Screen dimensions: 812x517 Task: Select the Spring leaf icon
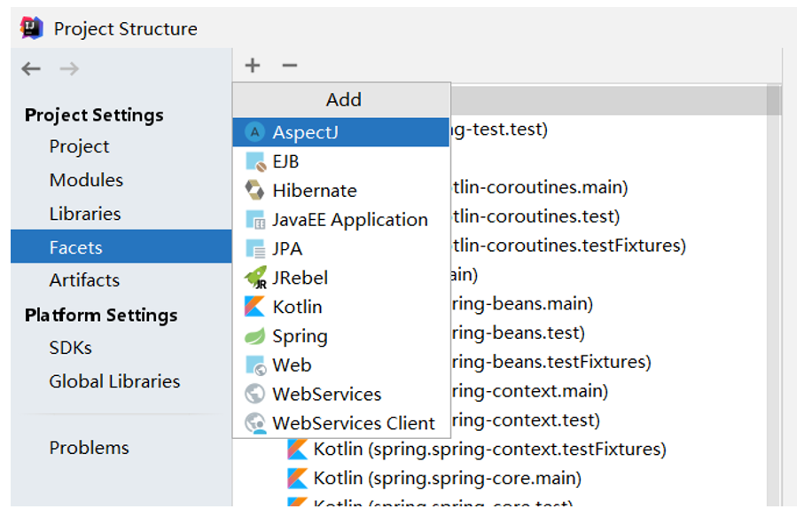click(x=255, y=336)
